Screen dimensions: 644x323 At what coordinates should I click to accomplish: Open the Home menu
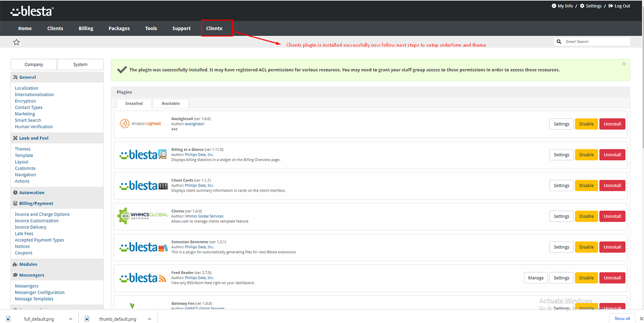pyautogui.click(x=25, y=28)
